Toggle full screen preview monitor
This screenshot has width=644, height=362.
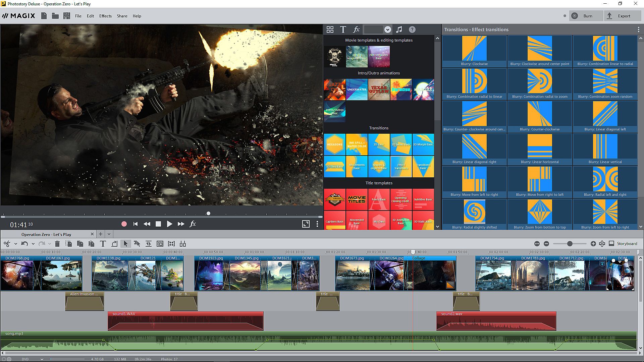(x=306, y=224)
